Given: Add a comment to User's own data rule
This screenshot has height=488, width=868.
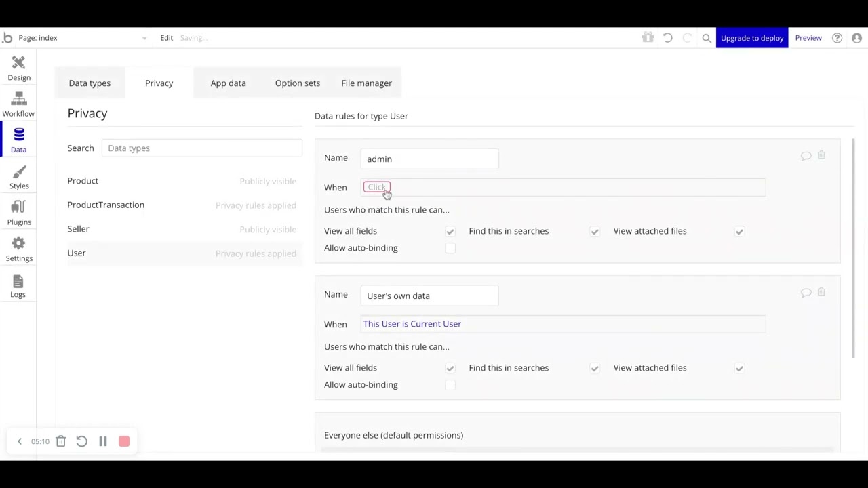Looking at the screenshot, I should click(806, 293).
